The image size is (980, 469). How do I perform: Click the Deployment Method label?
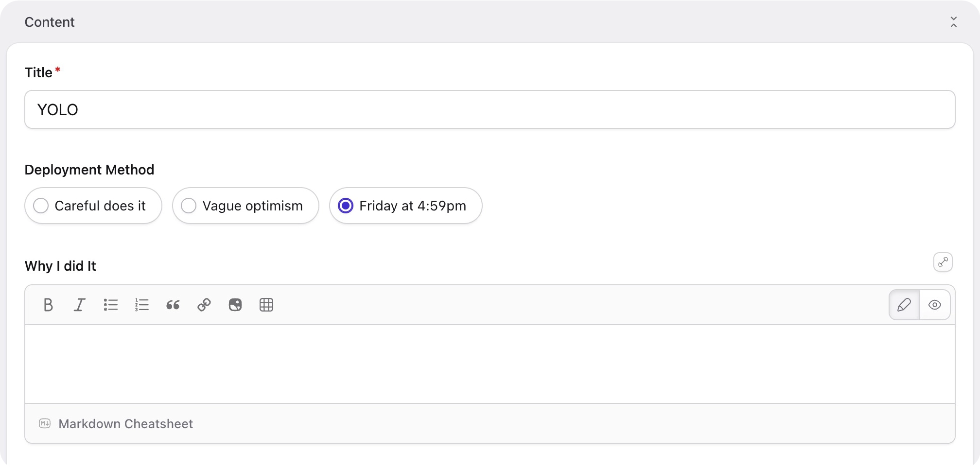tap(89, 170)
